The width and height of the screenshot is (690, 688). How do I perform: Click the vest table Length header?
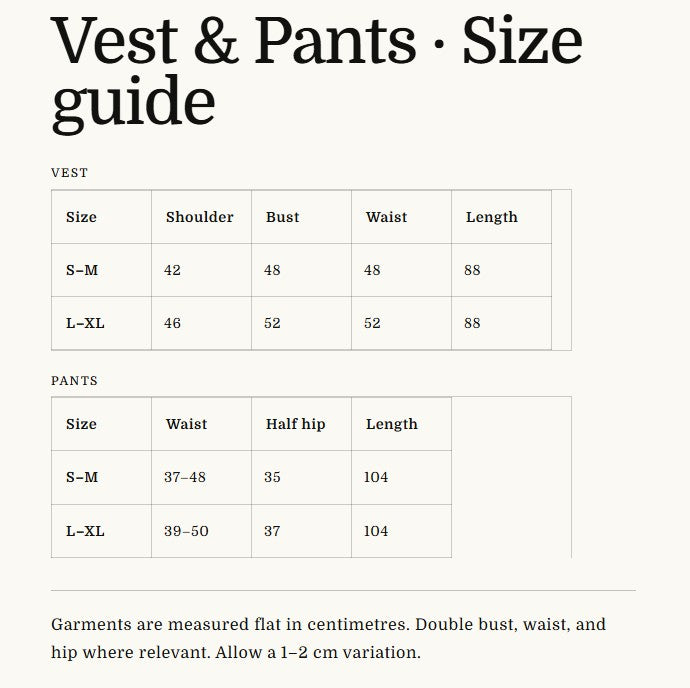pos(492,217)
